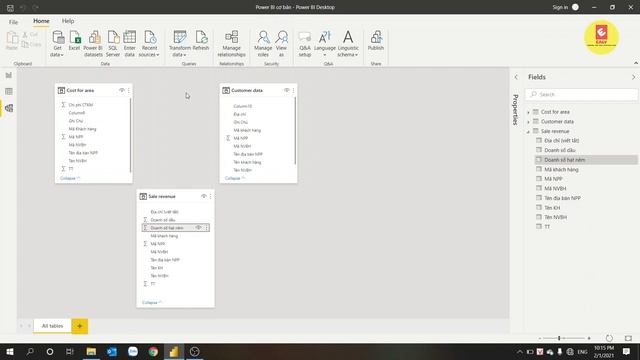This screenshot has width=640, height=360.
Task: Select Địa chỉ in Customer data card
Action: click(240, 114)
